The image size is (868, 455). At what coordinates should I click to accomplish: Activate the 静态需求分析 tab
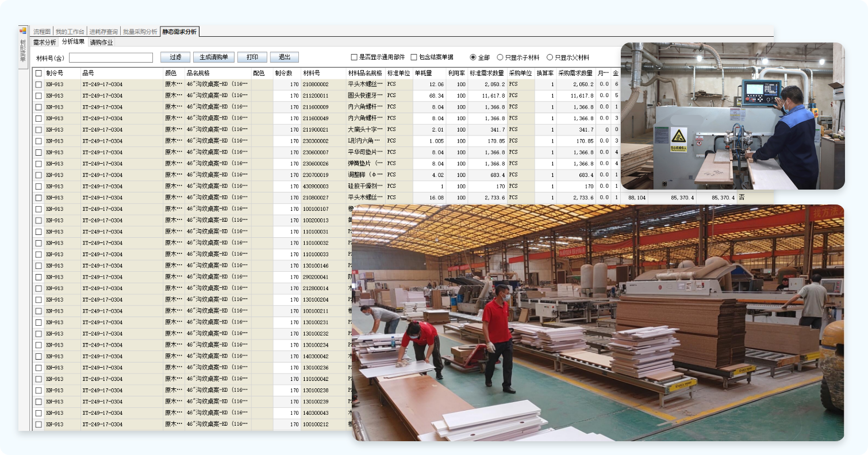[x=179, y=32]
